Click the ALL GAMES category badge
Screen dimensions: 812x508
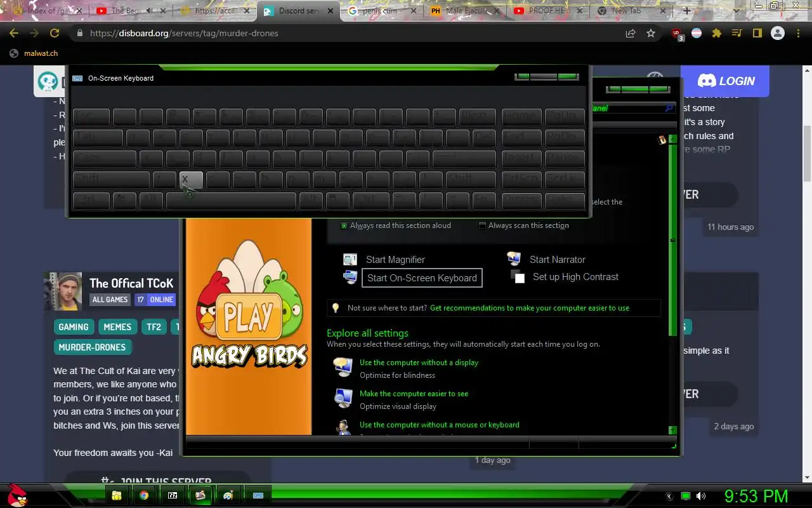(110, 300)
